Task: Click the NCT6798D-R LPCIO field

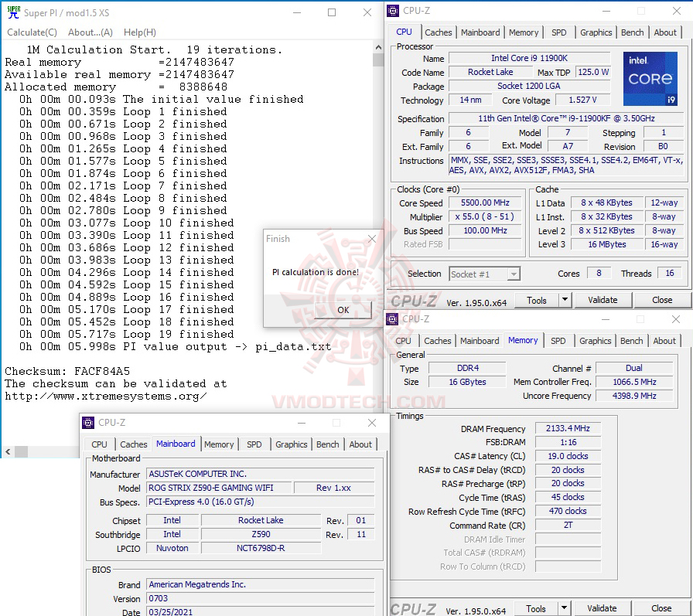Action: tap(261, 548)
